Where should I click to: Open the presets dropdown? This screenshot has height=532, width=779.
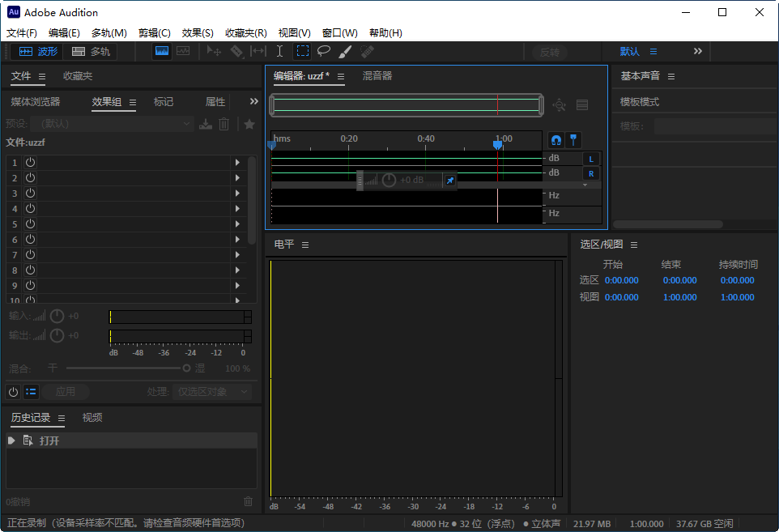pyautogui.click(x=111, y=124)
